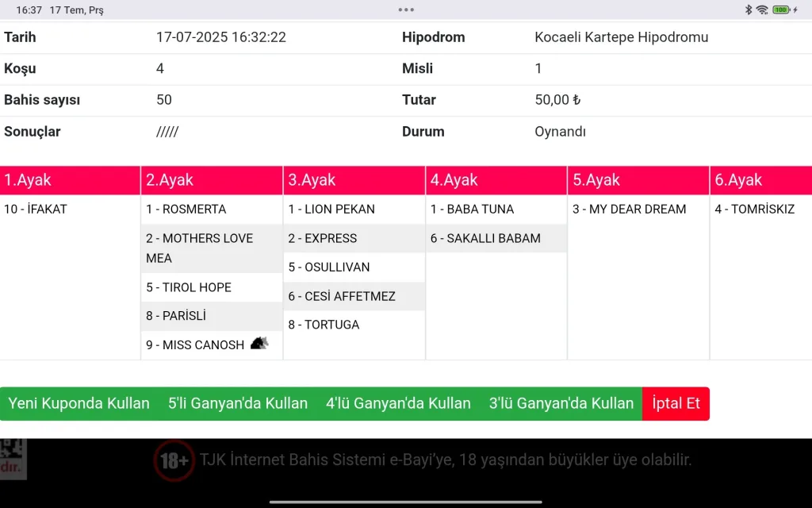This screenshot has width=812, height=508.
Task: Tap horse entry 10 - İFAKAT
Action: click(36, 210)
